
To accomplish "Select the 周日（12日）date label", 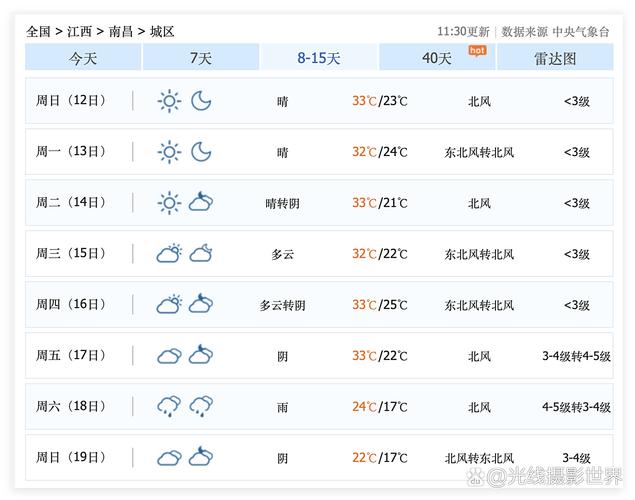I will coord(71,100).
